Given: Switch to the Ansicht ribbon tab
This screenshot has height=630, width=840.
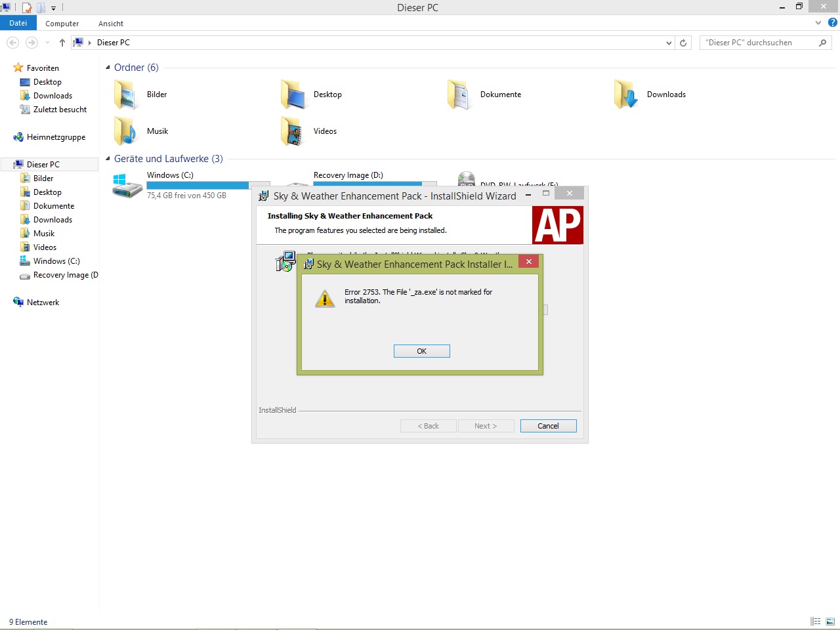Looking at the screenshot, I should (111, 24).
